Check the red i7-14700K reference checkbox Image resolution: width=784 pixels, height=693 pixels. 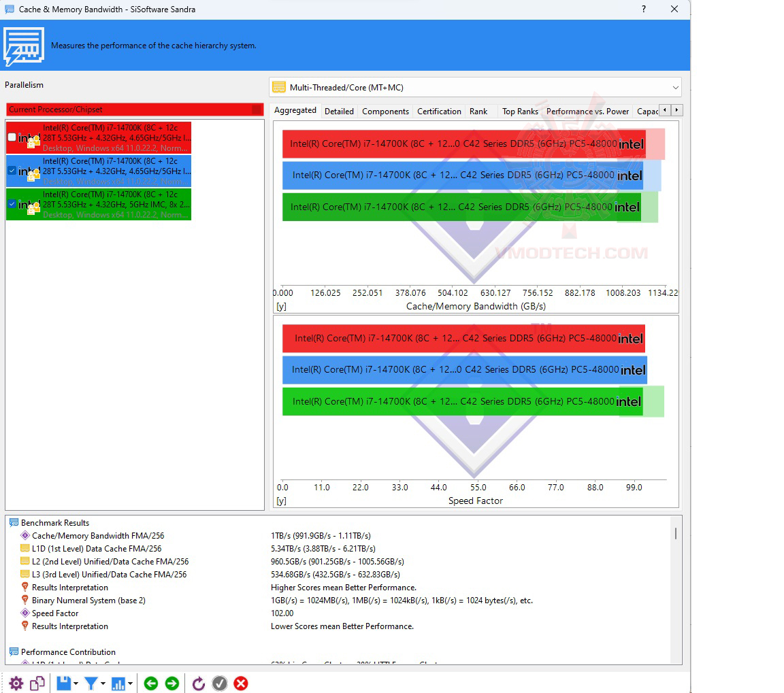pos(12,137)
